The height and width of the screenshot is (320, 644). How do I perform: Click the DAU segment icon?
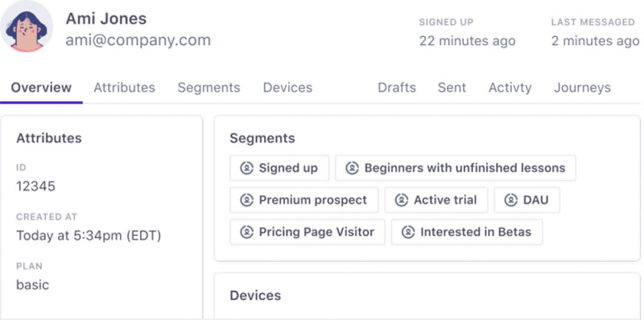pos(510,199)
